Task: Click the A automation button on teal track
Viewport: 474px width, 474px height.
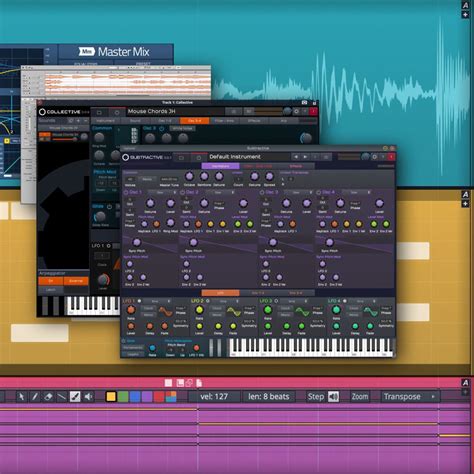Action: [465, 5]
